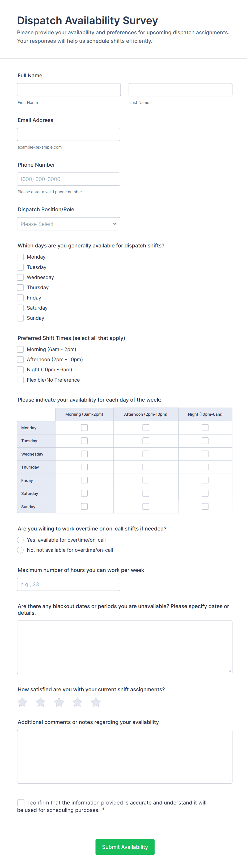Open the Dispatch Position/Role dropdown
247x868 pixels.
tap(69, 224)
